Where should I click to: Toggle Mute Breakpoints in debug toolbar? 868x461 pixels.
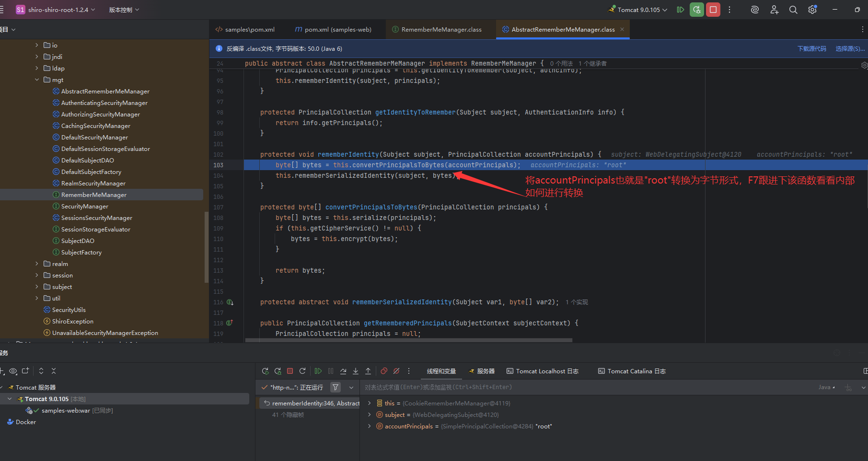(x=396, y=371)
